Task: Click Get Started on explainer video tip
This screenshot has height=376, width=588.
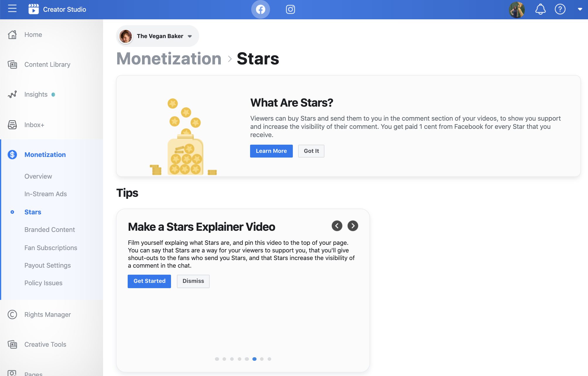Action: click(x=149, y=281)
